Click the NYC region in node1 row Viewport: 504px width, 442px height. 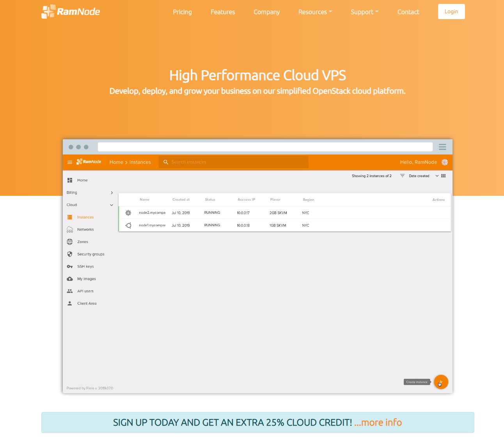[305, 225]
